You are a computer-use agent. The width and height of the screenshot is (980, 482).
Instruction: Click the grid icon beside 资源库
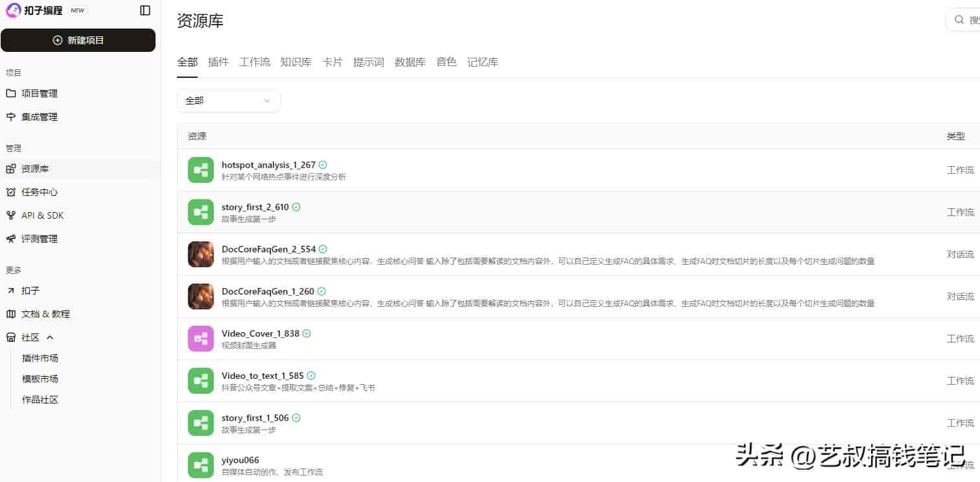pyautogui.click(x=11, y=169)
